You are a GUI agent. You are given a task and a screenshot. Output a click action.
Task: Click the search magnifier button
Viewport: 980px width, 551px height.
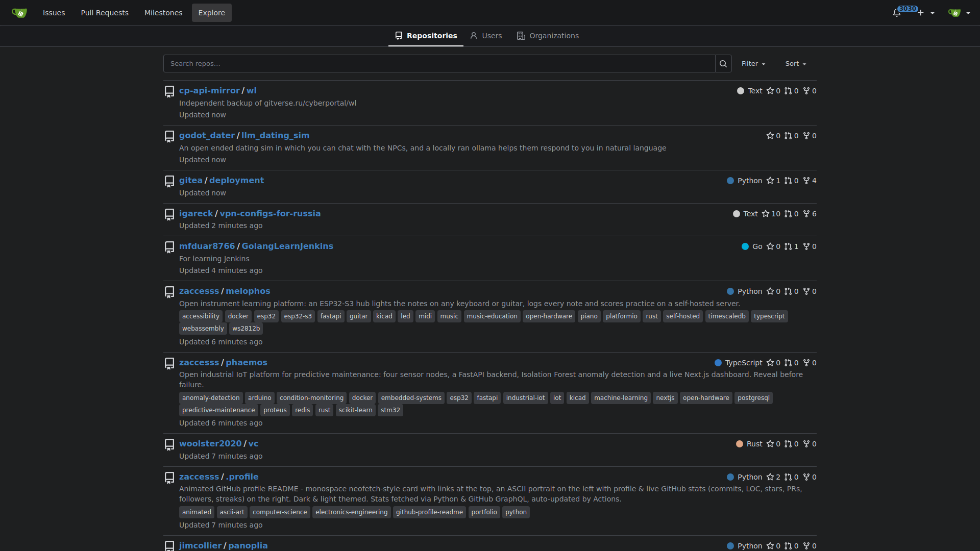point(723,64)
